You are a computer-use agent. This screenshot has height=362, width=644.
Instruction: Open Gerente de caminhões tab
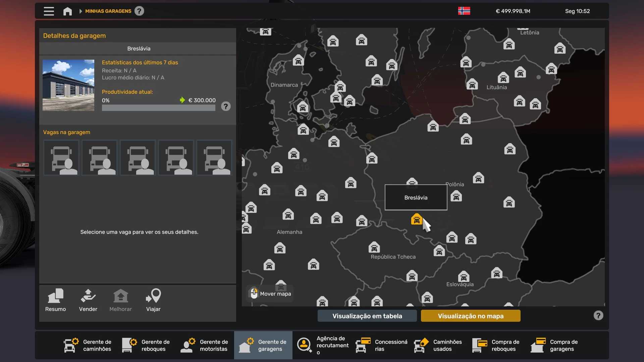tap(88, 345)
